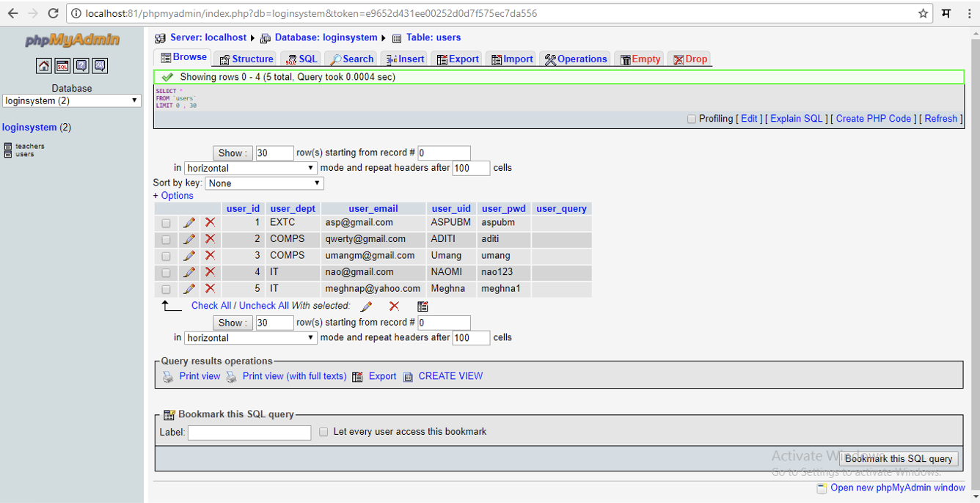Viewport: 980px width, 503px height.
Task: Click the Bookmark this SQL query button
Action: [x=898, y=458]
